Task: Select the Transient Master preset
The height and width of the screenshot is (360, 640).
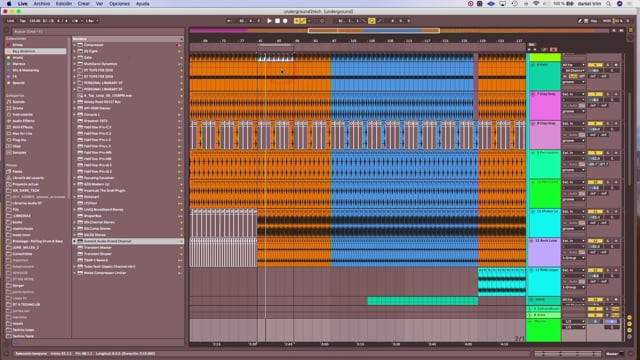Action: coord(98,247)
